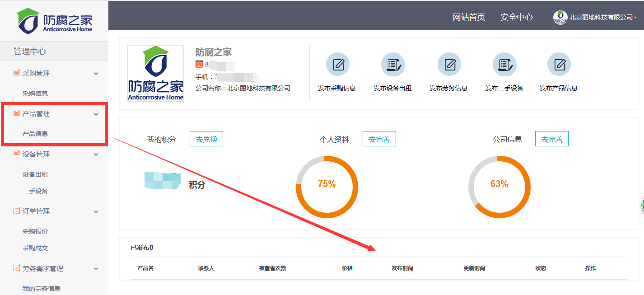Click the 发布采购信息 edit icon

[337, 65]
